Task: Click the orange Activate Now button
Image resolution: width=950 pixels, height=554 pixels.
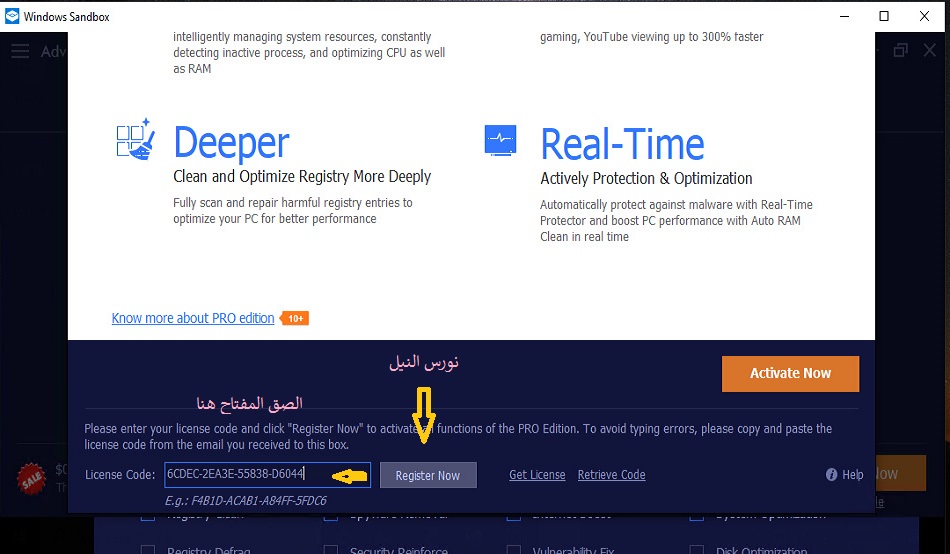Action: pos(790,373)
